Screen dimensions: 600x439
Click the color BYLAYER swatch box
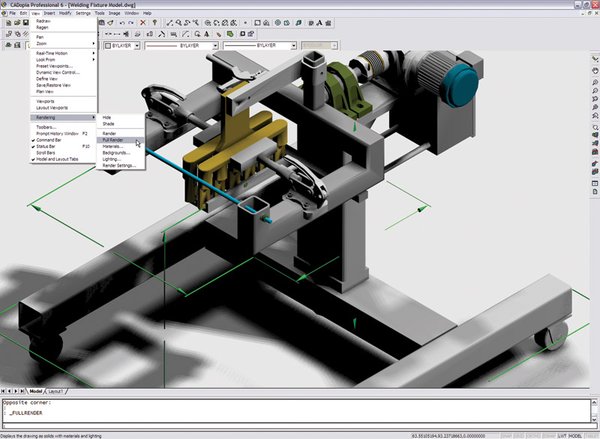click(x=105, y=45)
